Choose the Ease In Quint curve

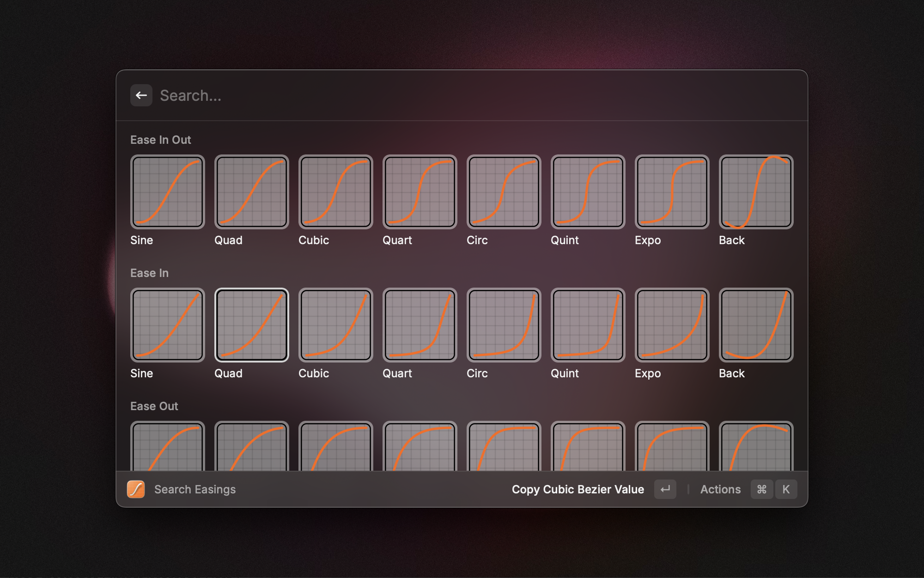[x=588, y=325]
